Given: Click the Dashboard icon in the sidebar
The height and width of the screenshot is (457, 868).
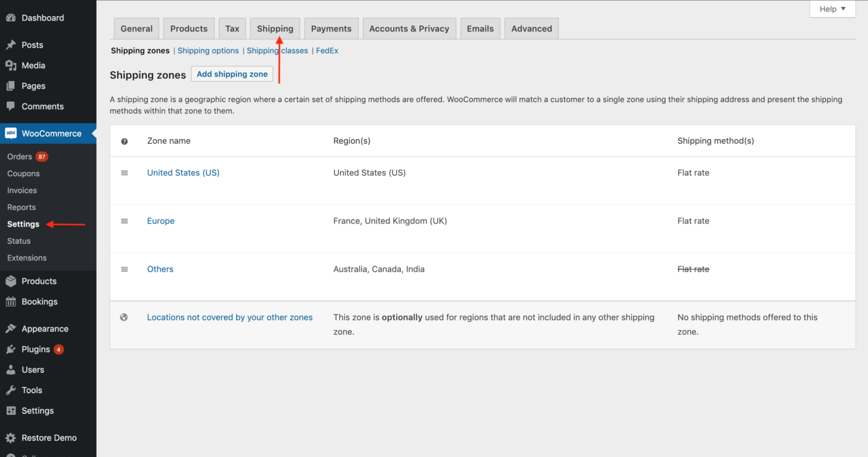Looking at the screenshot, I should 11,17.
